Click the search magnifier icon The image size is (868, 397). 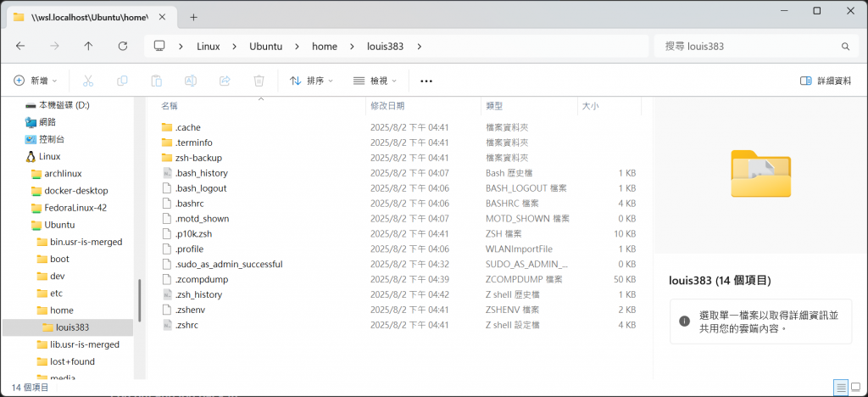pyautogui.click(x=845, y=47)
